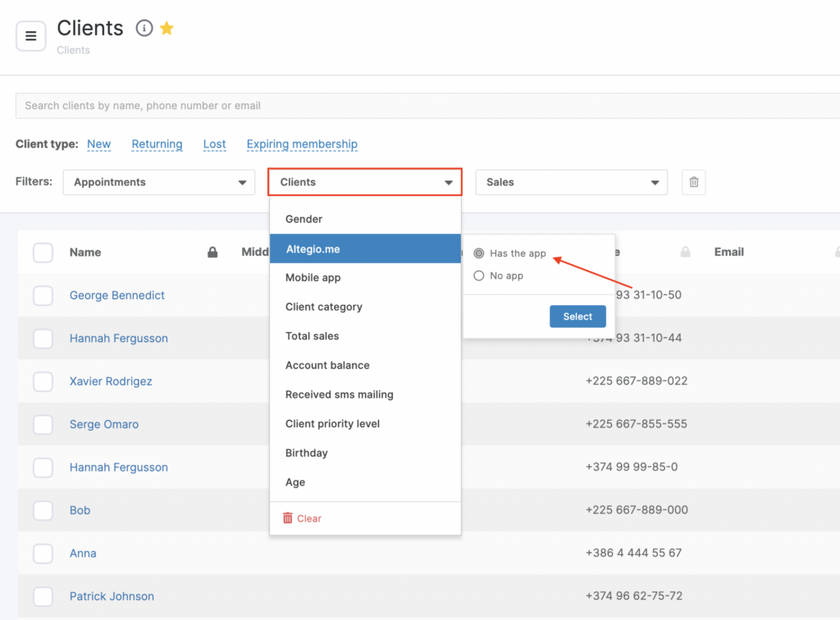Click the lock icon left of Email column
This screenshot has width=840, height=620.
[x=685, y=253]
